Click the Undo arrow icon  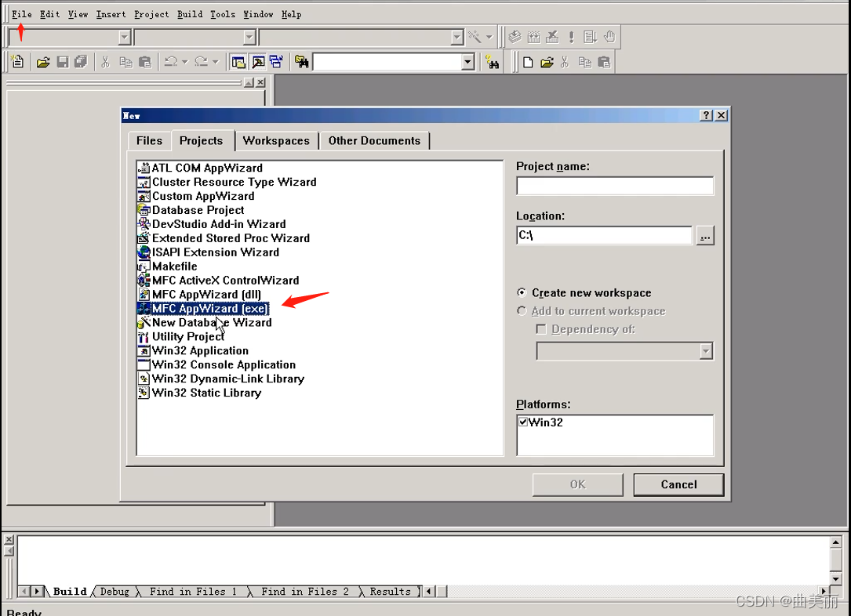(x=171, y=62)
